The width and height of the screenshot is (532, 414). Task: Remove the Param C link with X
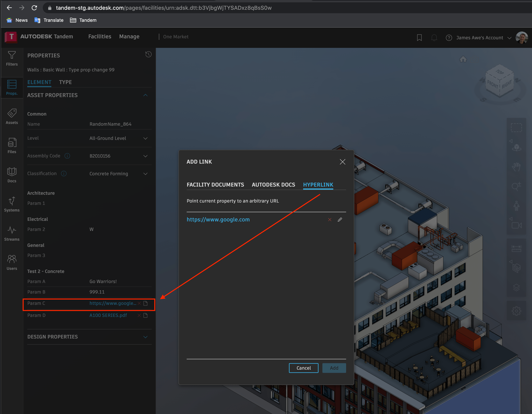(139, 303)
